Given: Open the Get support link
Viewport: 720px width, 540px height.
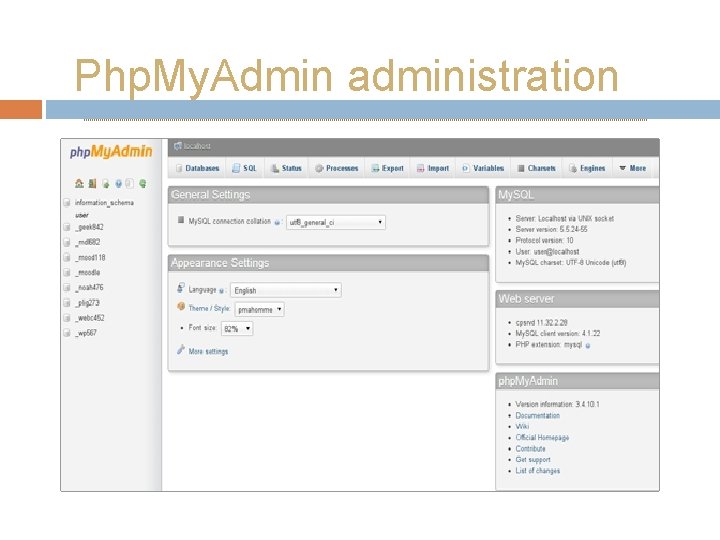Looking at the screenshot, I should pyautogui.click(x=533, y=460).
